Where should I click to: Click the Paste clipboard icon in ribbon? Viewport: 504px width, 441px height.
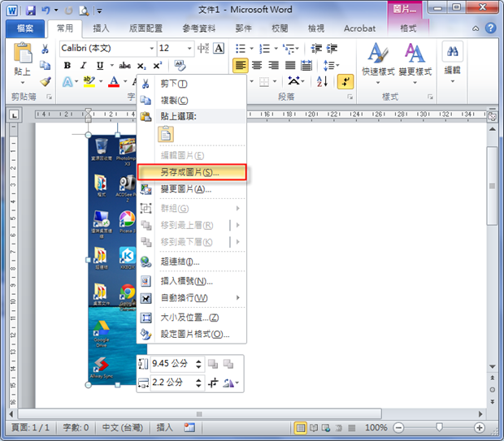23,52
